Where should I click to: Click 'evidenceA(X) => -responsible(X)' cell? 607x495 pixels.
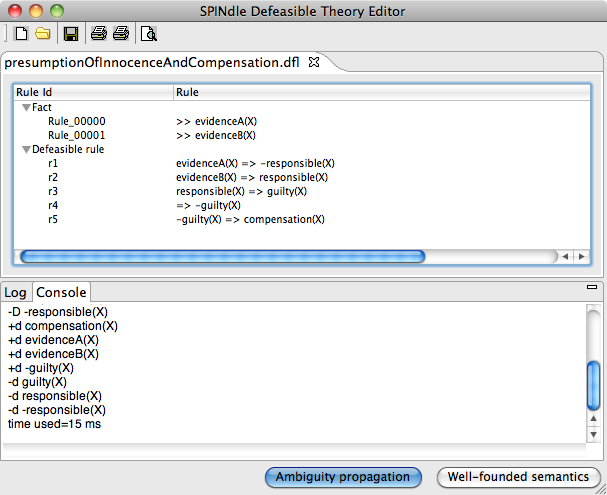pyautogui.click(x=255, y=163)
